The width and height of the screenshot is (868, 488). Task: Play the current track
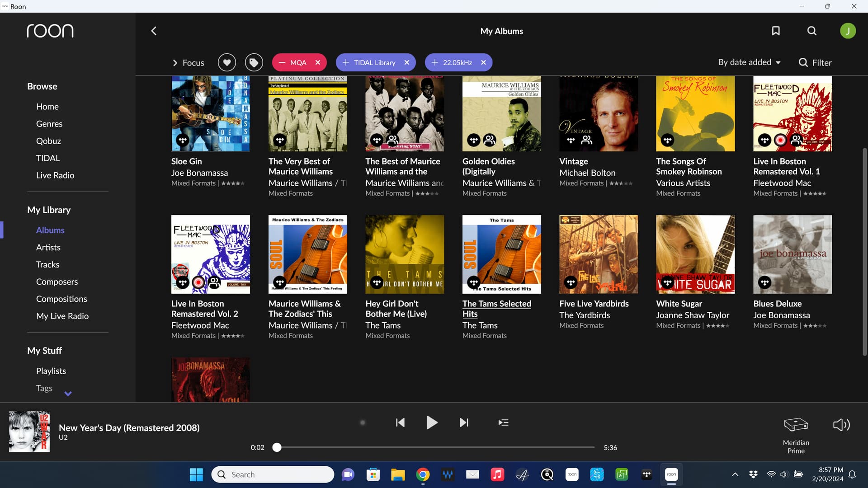click(432, 422)
